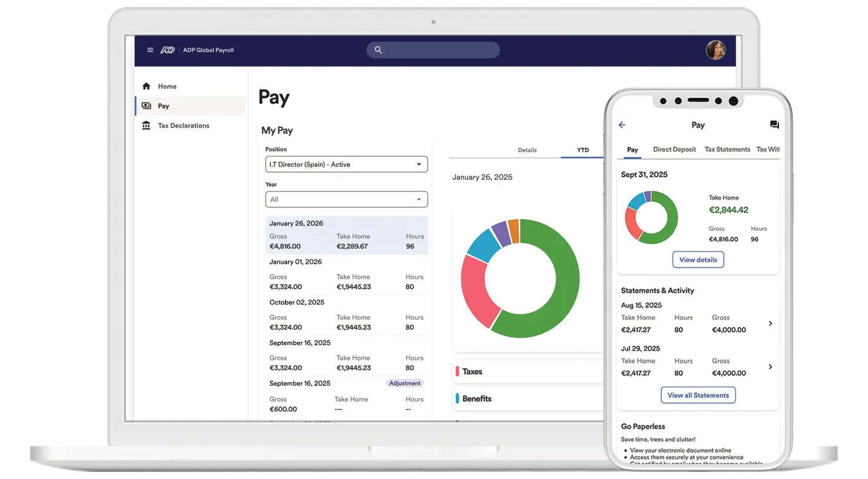Select Home in sidebar

(x=167, y=86)
